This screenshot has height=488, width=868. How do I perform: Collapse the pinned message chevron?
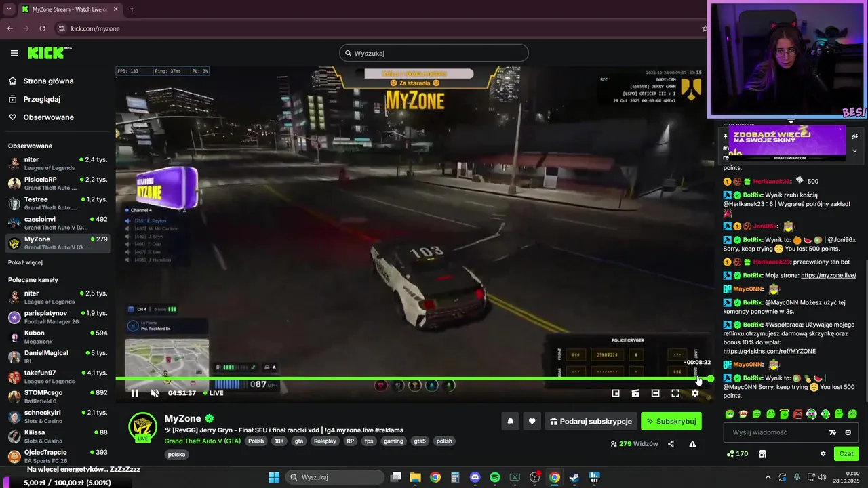pyautogui.click(x=854, y=150)
